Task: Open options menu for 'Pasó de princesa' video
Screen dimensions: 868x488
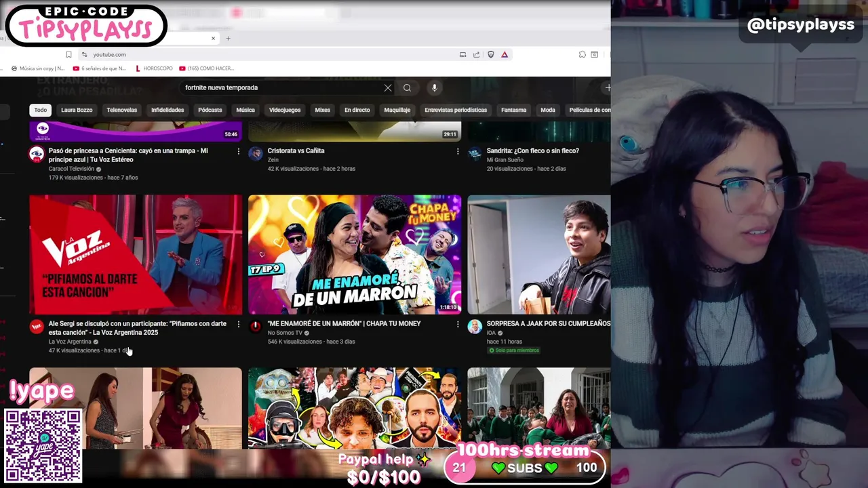Action: [x=238, y=151]
